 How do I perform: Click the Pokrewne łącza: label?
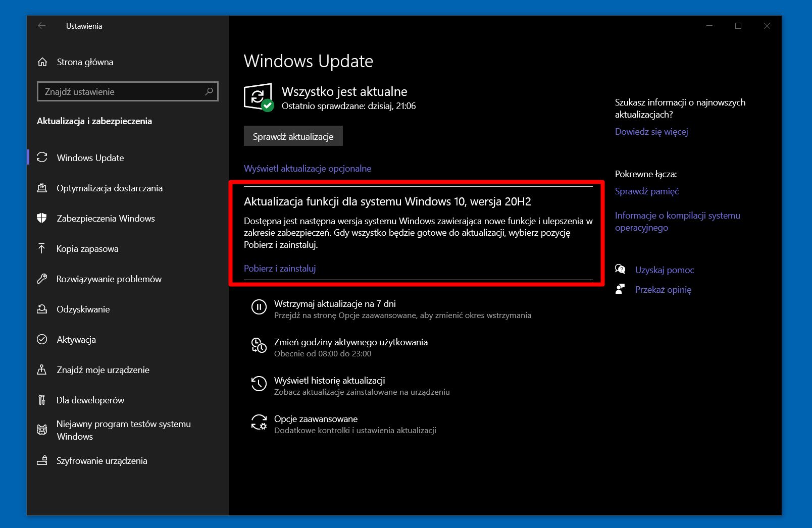[x=646, y=174]
